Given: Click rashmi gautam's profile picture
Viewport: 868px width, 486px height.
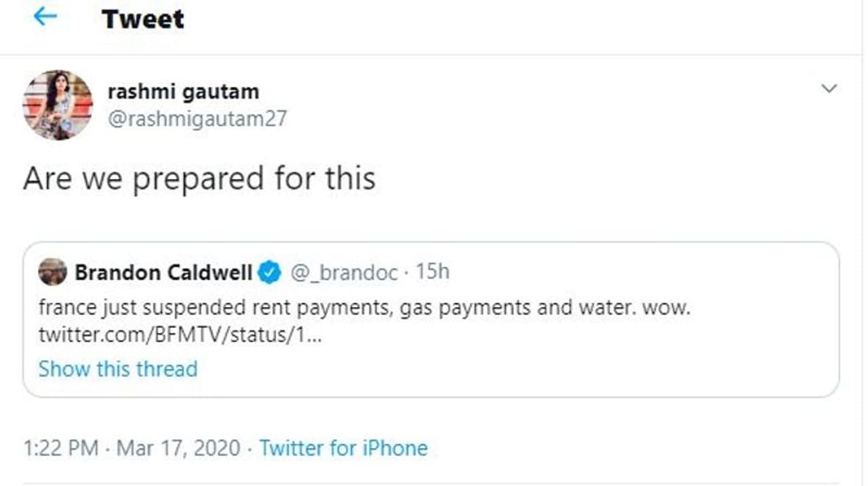Looking at the screenshot, I should click(58, 104).
